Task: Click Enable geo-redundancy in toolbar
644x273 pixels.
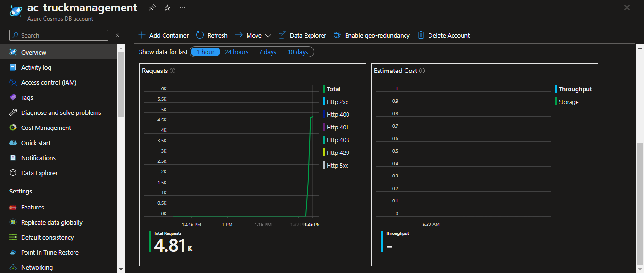Action: click(372, 35)
